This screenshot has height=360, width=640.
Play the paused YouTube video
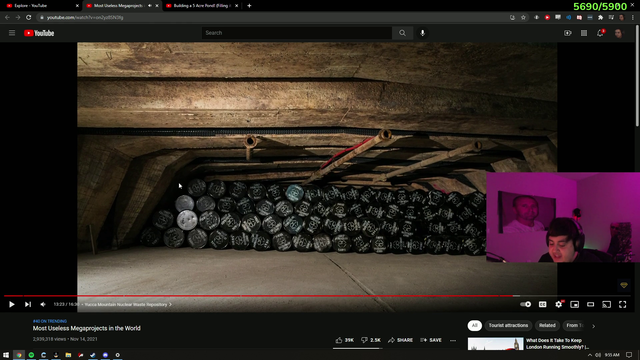pyautogui.click(x=11, y=304)
